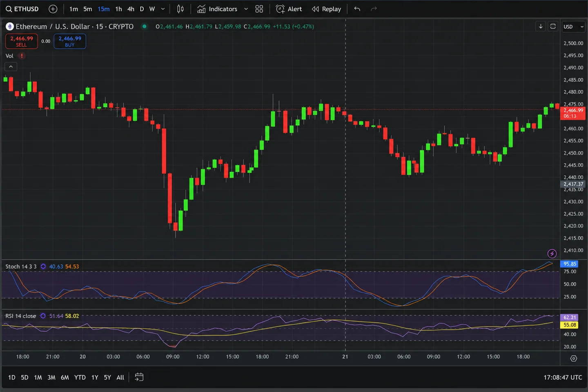The height and width of the screenshot is (392, 588).
Task: Set date range to 5Y
Action: tap(107, 377)
